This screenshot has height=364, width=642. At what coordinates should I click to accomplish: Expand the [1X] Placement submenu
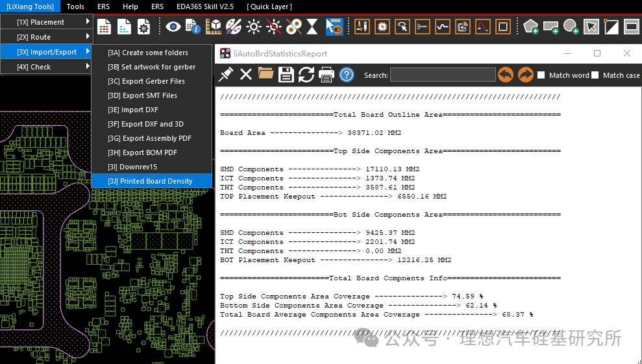point(46,22)
